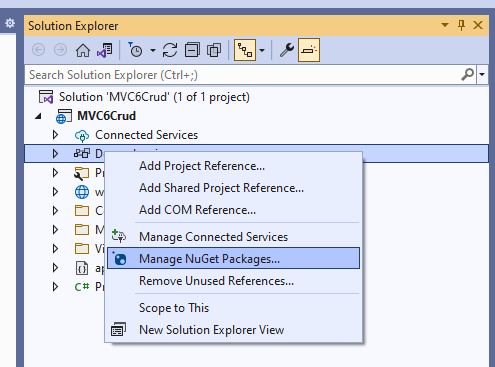Viewport: 495px width, 367px height.
Task: Toggle the Show All Files icon
Action: point(214,51)
